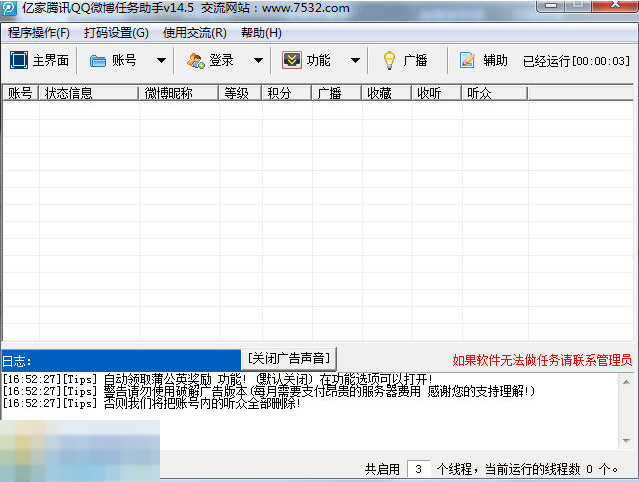Click the 状态信息 column header
This screenshot has height=482, width=639.
pos(67,93)
